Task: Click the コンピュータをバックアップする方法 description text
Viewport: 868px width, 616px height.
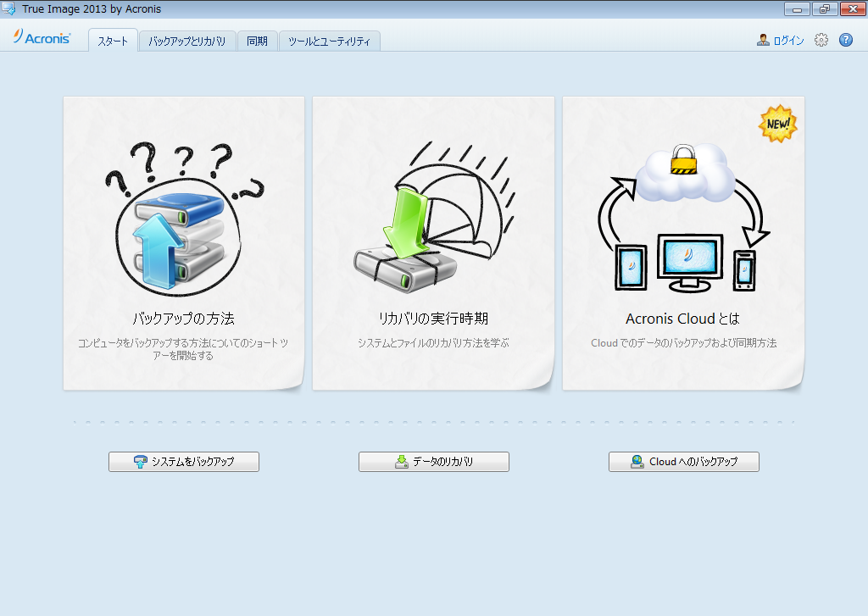Action: [183, 349]
